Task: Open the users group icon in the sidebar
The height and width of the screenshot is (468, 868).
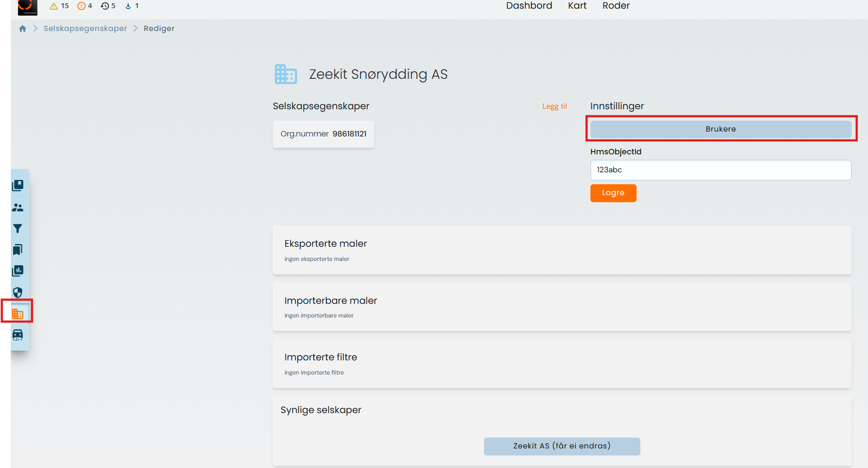Action: coord(18,208)
